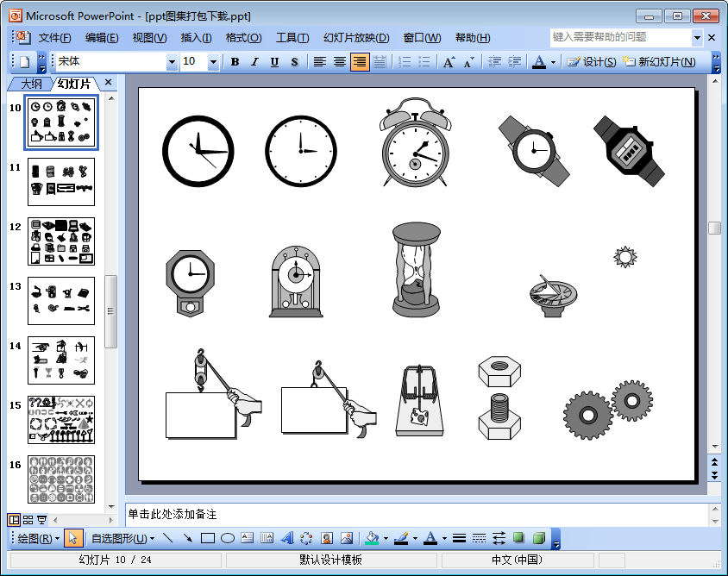
Task: Click the New document icon
Action: tap(25, 62)
